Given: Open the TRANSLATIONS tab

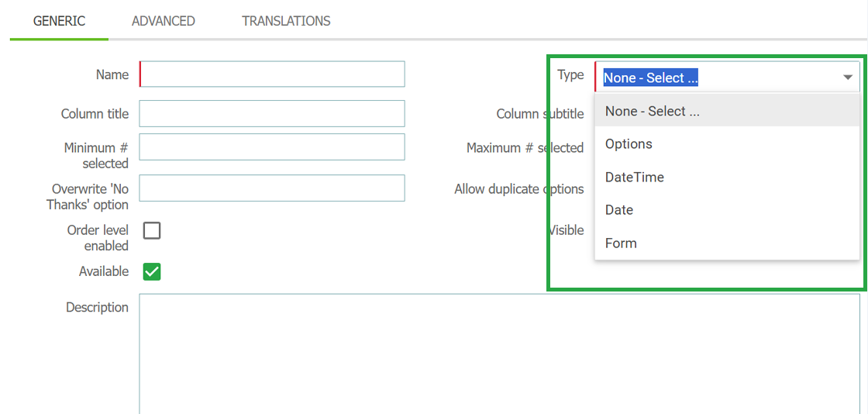Looking at the screenshot, I should (286, 21).
